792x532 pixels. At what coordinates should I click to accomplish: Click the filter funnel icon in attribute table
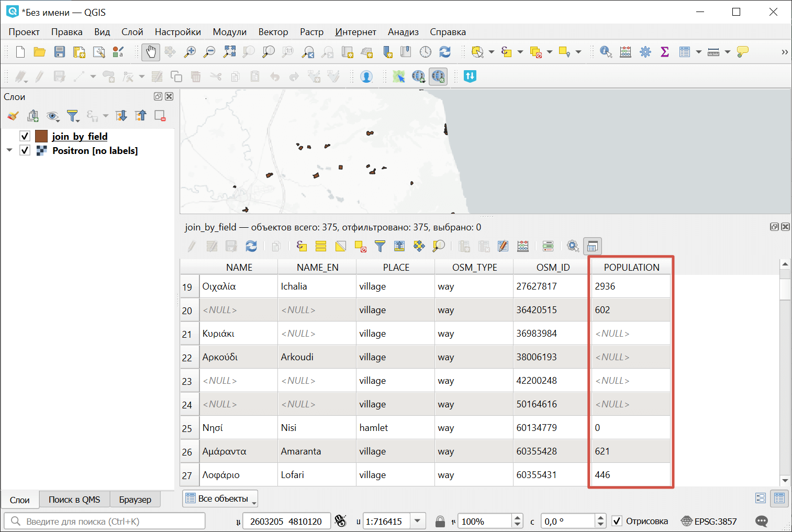(x=380, y=246)
